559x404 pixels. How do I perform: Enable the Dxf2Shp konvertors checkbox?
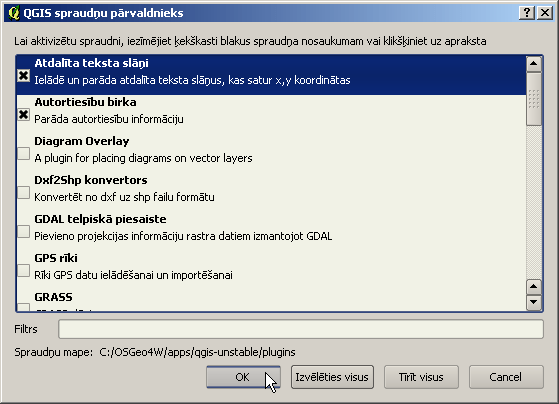pyautogui.click(x=24, y=193)
